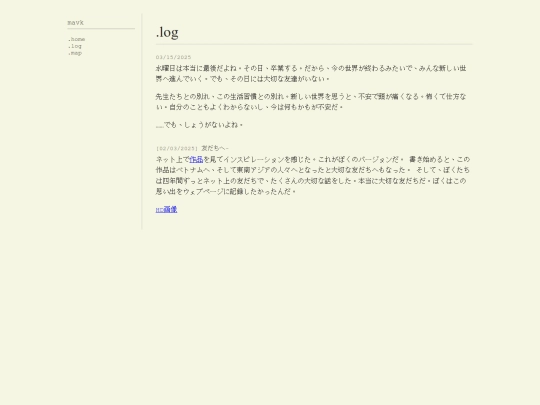Open the :::画像 link below the entry
Image resolution: width=540 pixels, height=405 pixels.
[166, 209]
